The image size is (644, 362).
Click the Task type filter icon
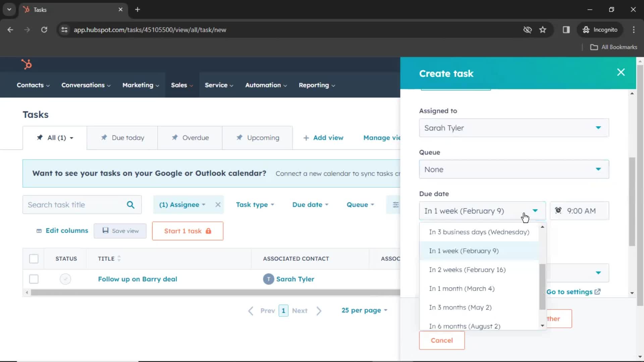[x=255, y=205]
